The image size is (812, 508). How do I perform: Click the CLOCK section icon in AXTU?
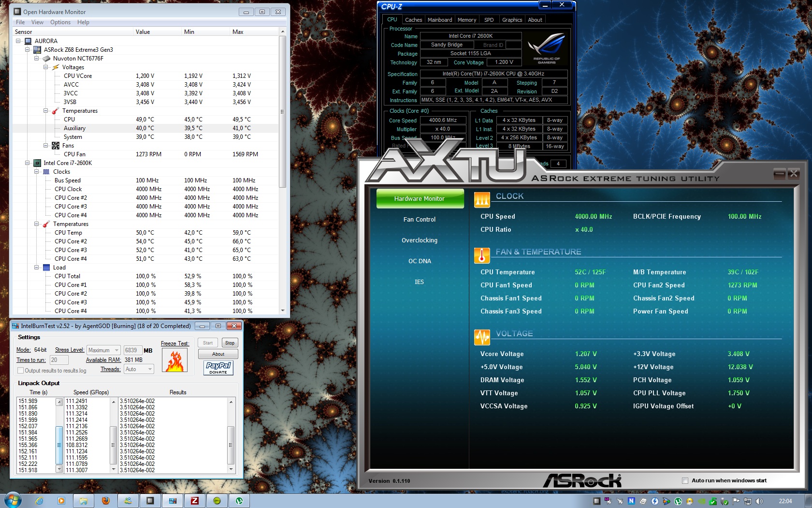(x=482, y=199)
